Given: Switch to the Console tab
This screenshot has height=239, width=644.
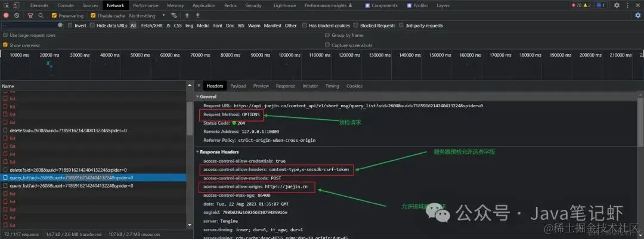Looking at the screenshot, I should (x=66, y=5).
